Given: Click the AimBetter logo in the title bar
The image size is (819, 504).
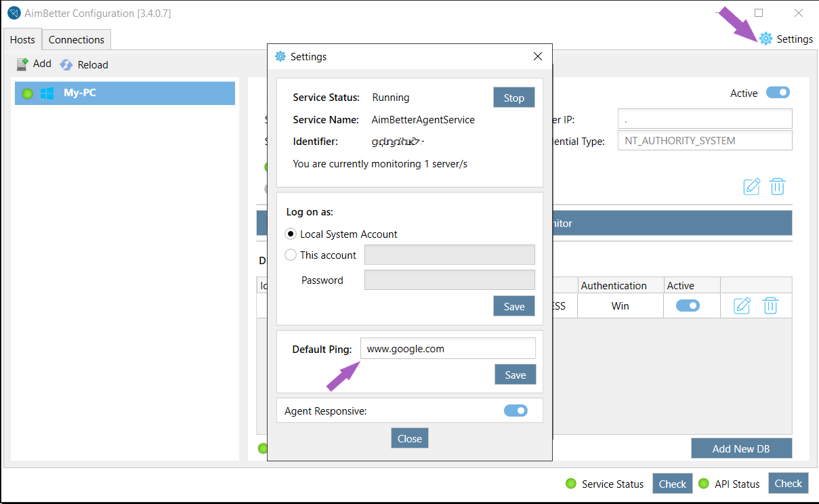Looking at the screenshot, I should coord(14,13).
